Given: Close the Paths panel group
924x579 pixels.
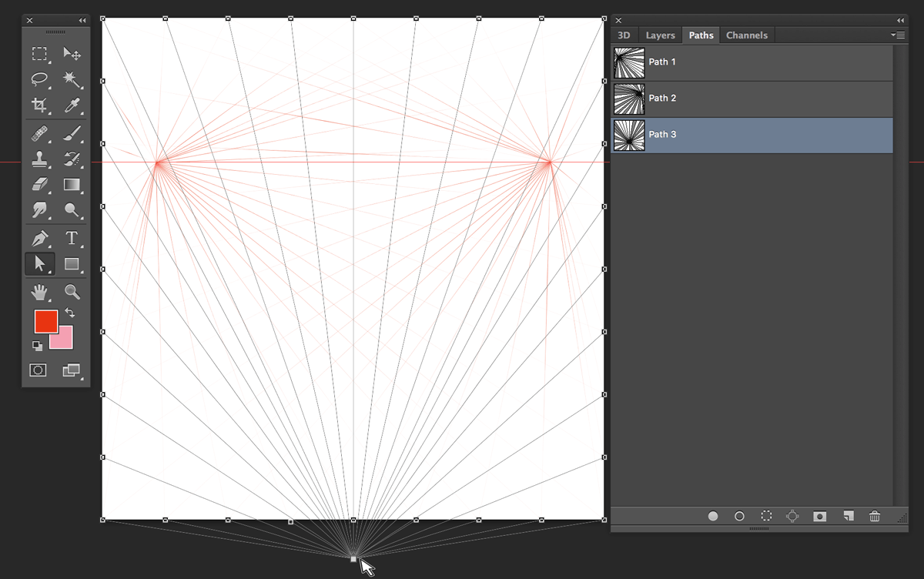Looking at the screenshot, I should pyautogui.click(x=618, y=20).
